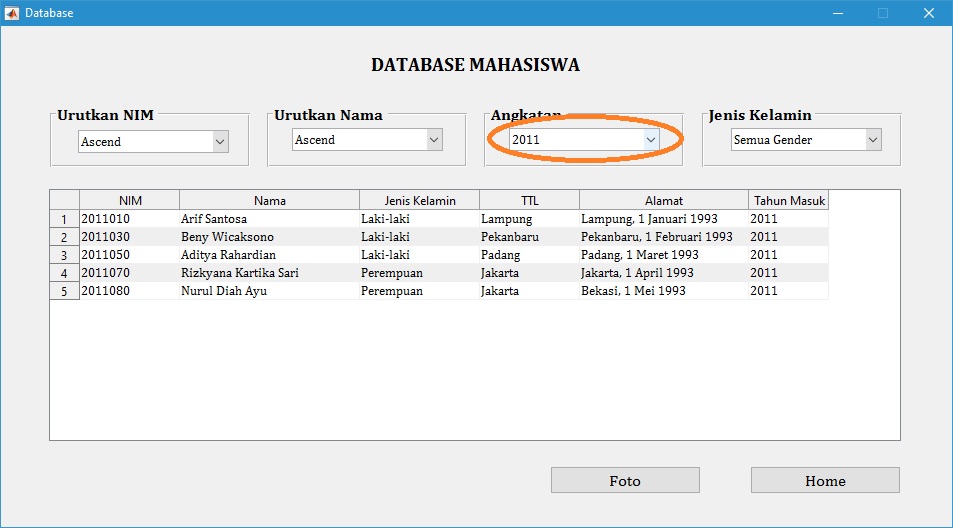Viewport: 953px width, 528px height.
Task: Select the Padang, 1 Maret 1993 cell
Action: click(663, 255)
